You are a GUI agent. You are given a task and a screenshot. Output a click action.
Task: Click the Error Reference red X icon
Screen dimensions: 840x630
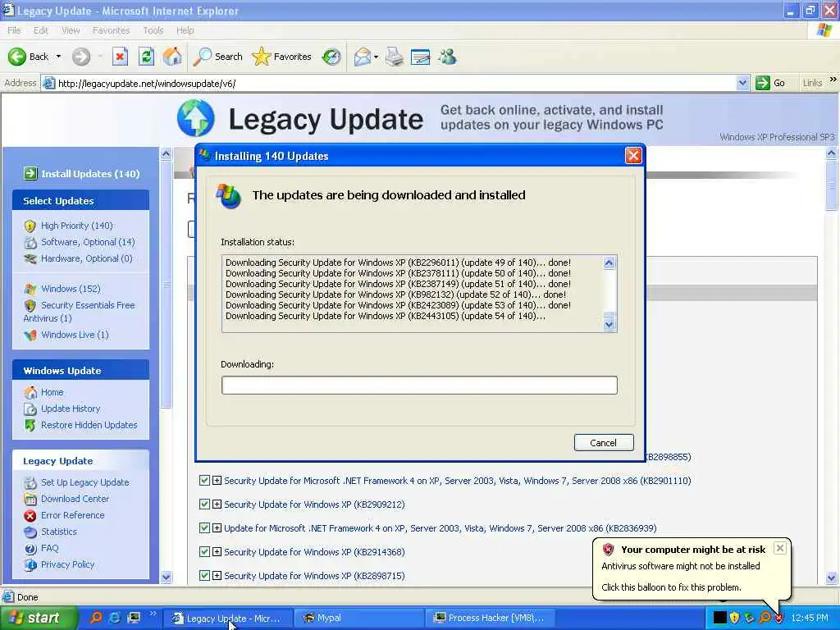30,515
